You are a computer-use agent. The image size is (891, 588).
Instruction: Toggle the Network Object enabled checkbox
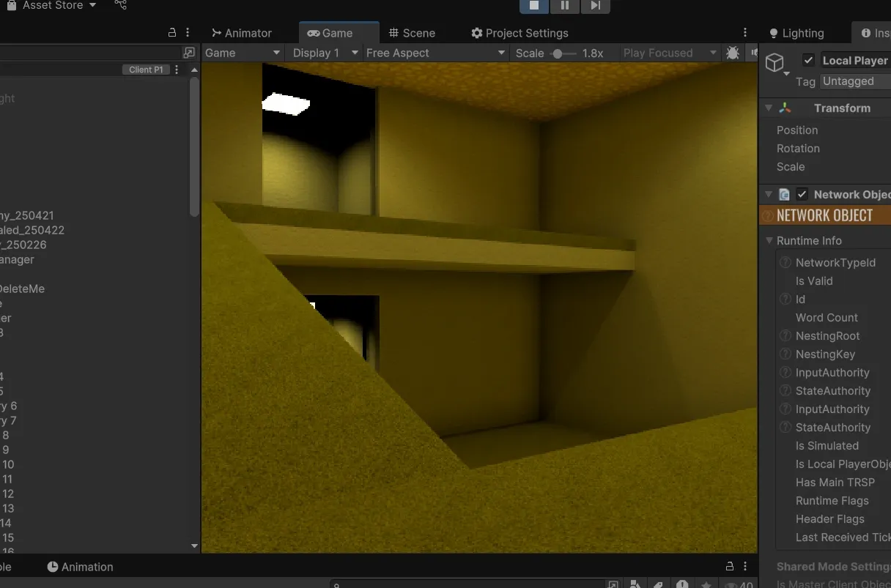tap(802, 195)
